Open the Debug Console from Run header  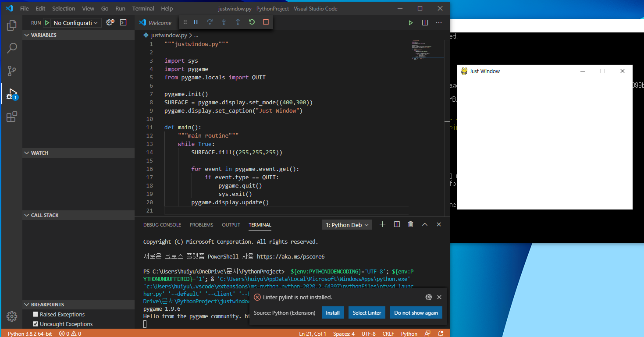(124, 22)
